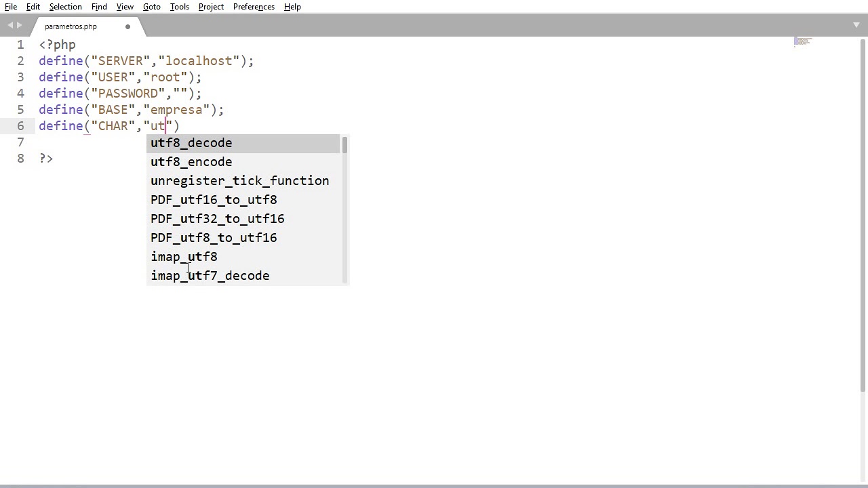Choose PDF_utf16_to_utf8 suggestion

244,200
